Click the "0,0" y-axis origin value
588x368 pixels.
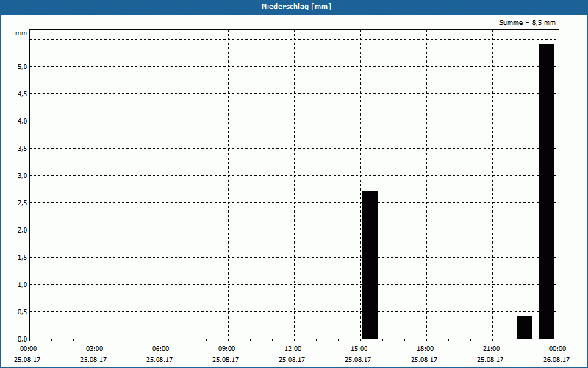(23, 339)
